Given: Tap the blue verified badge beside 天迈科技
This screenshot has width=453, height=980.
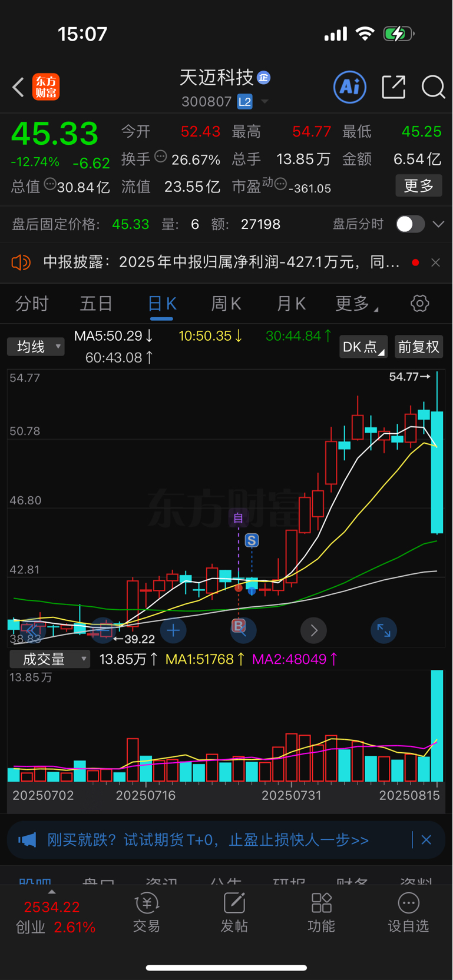Looking at the screenshot, I should pos(264,77).
